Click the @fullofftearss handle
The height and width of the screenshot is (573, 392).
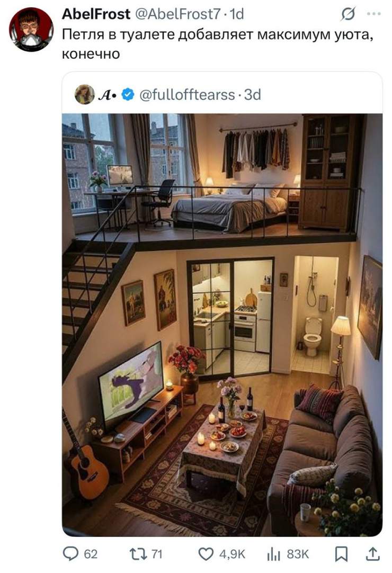pos(187,95)
